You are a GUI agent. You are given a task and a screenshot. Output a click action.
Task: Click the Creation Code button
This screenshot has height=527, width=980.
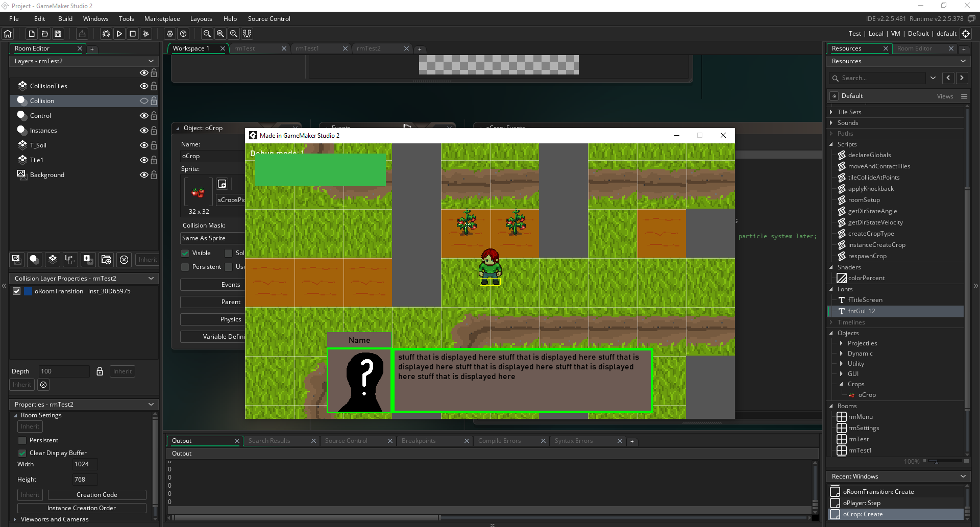click(97, 495)
